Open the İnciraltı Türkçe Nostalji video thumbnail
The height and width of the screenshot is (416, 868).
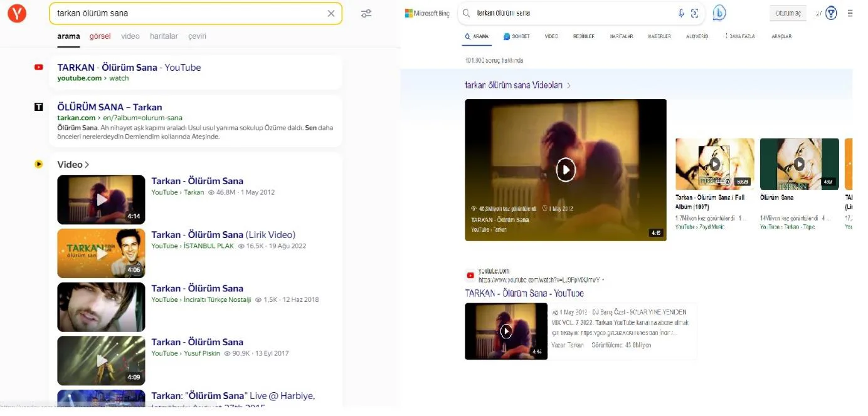[101, 307]
